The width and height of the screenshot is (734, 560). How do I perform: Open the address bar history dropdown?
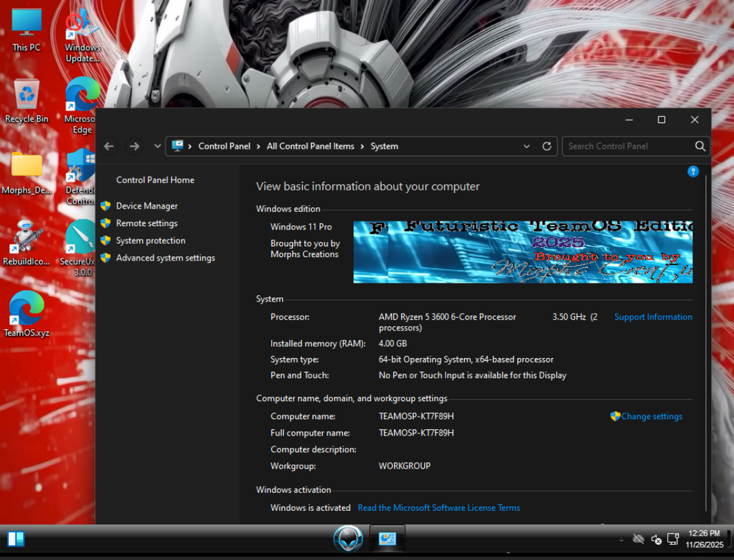pos(527,146)
